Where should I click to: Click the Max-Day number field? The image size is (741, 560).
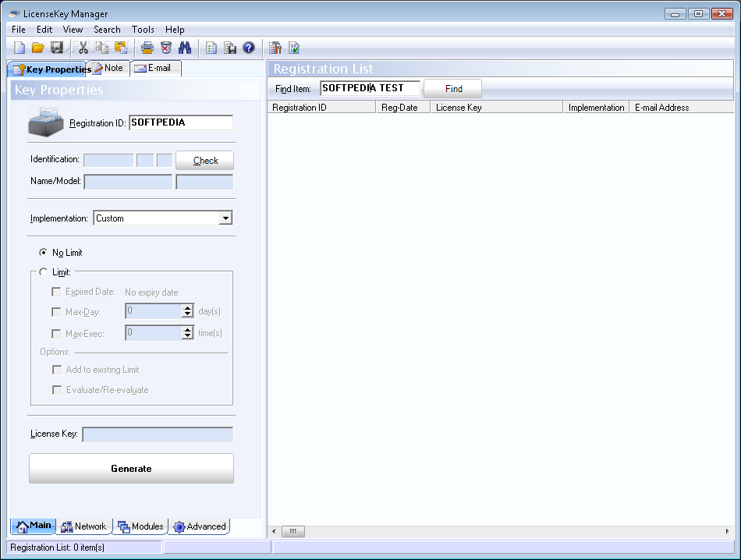click(154, 311)
